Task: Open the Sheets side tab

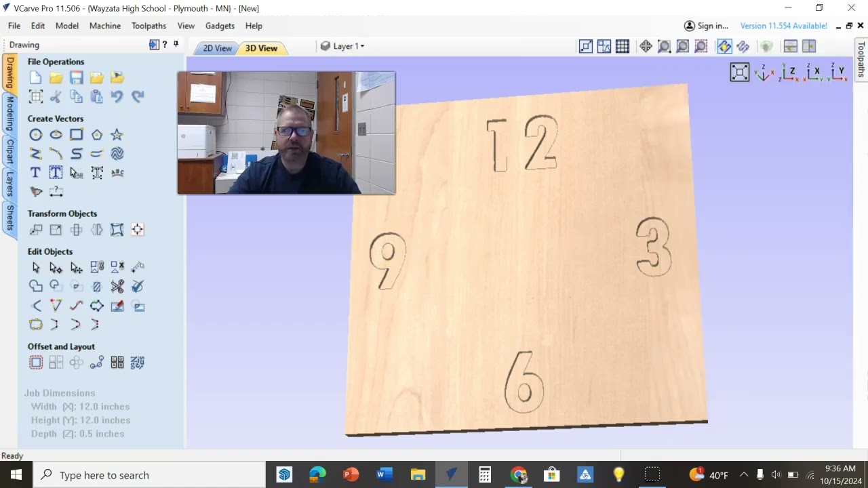Action: 10,217
